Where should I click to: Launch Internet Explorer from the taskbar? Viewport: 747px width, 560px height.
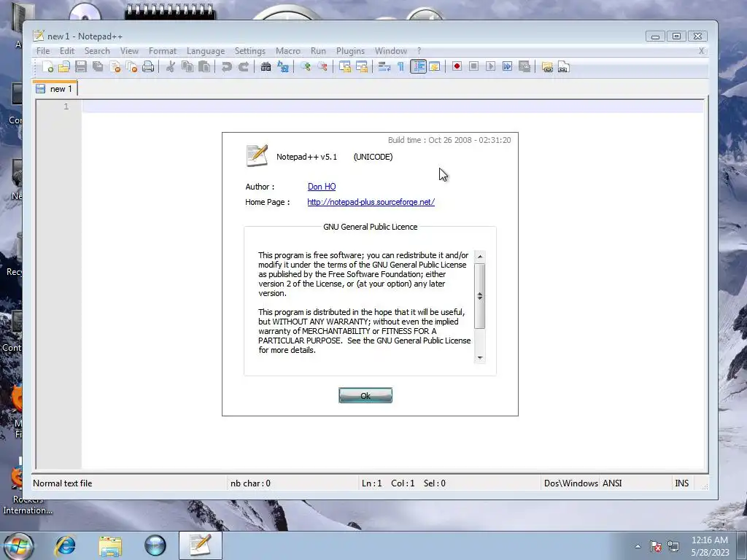65,545
